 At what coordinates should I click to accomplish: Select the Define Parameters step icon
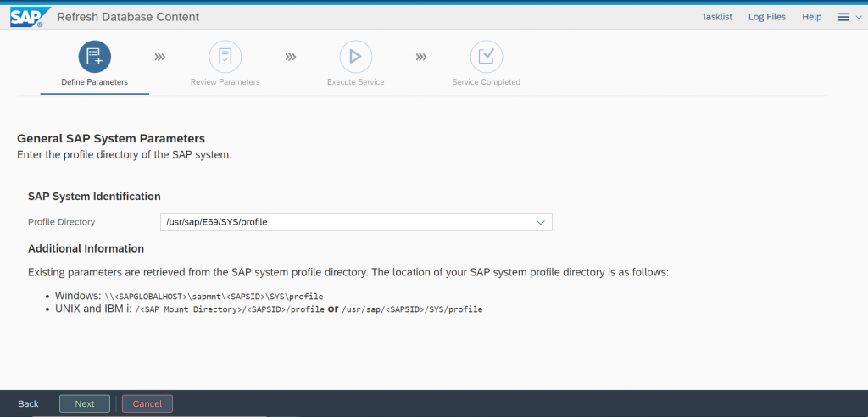pos(95,57)
